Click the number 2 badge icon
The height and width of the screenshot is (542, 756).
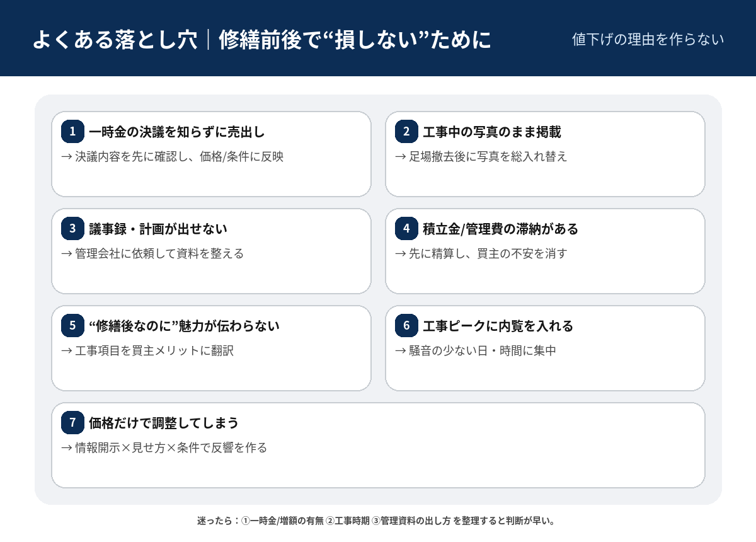click(406, 132)
